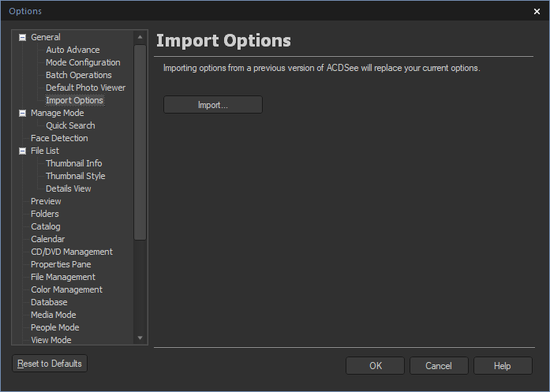
Task: Collapse the General tree node
Action: click(22, 37)
